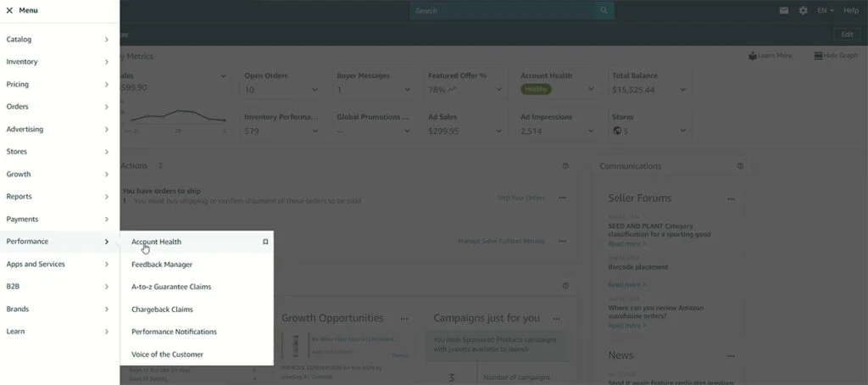Viewport: 868px width, 385px height.
Task: Open the Barcode placement forum post
Action: tap(637, 268)
